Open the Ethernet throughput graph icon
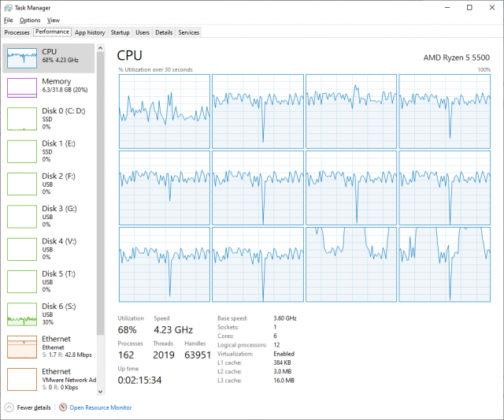504x420 pixels. coord(22,347)
